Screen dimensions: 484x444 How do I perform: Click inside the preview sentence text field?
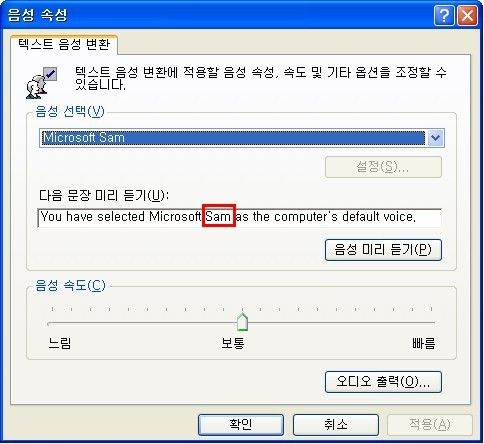click(x=240, y=218)
